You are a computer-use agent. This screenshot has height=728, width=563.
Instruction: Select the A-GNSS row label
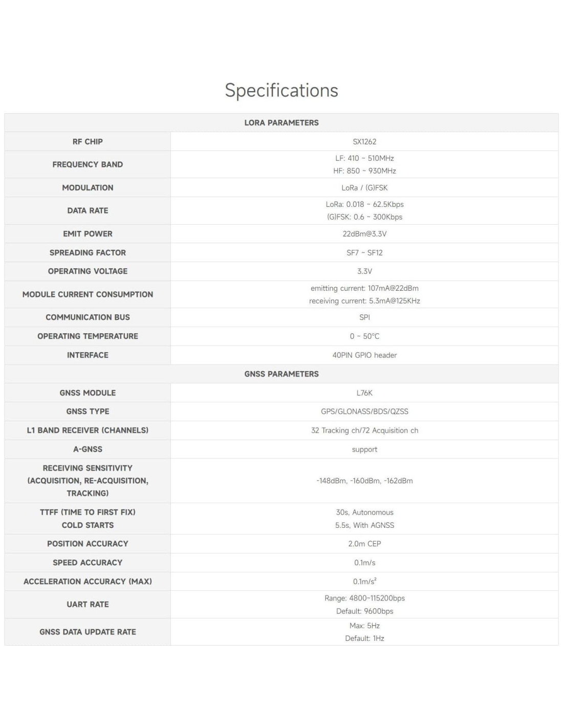[x=88, y=449]
